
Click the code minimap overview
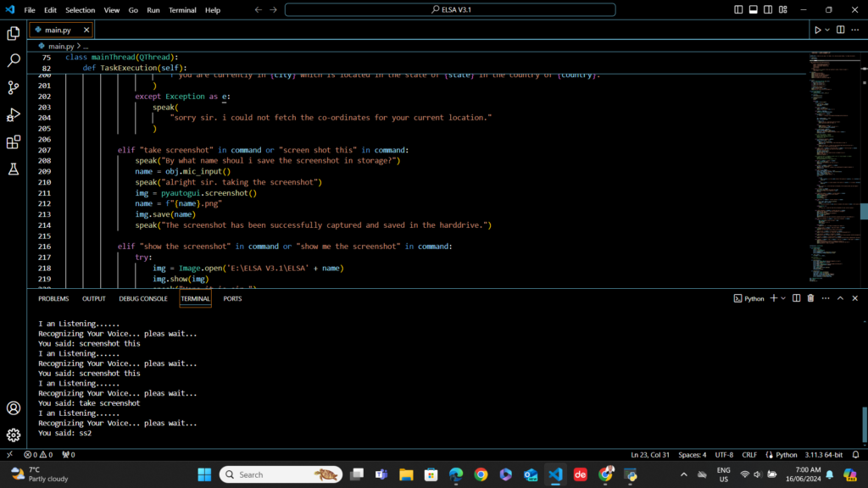click(x=833, y=166)
